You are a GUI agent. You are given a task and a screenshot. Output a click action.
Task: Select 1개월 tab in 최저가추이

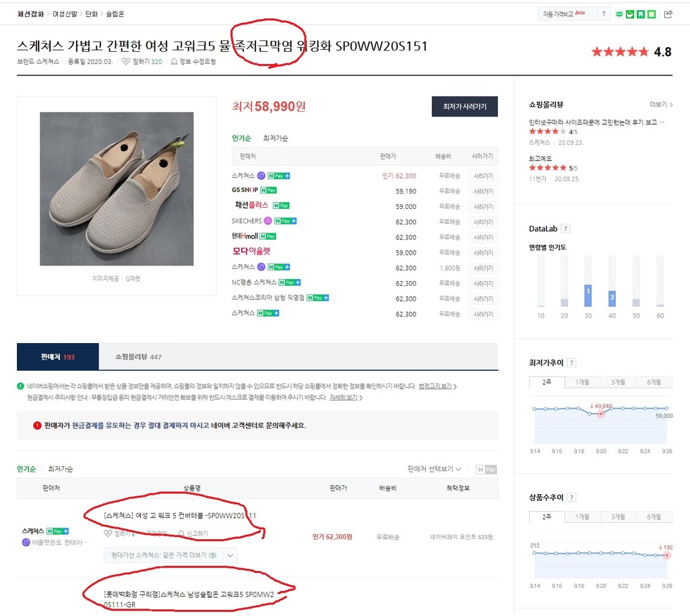pyautogui.click(x=582, y=382)
